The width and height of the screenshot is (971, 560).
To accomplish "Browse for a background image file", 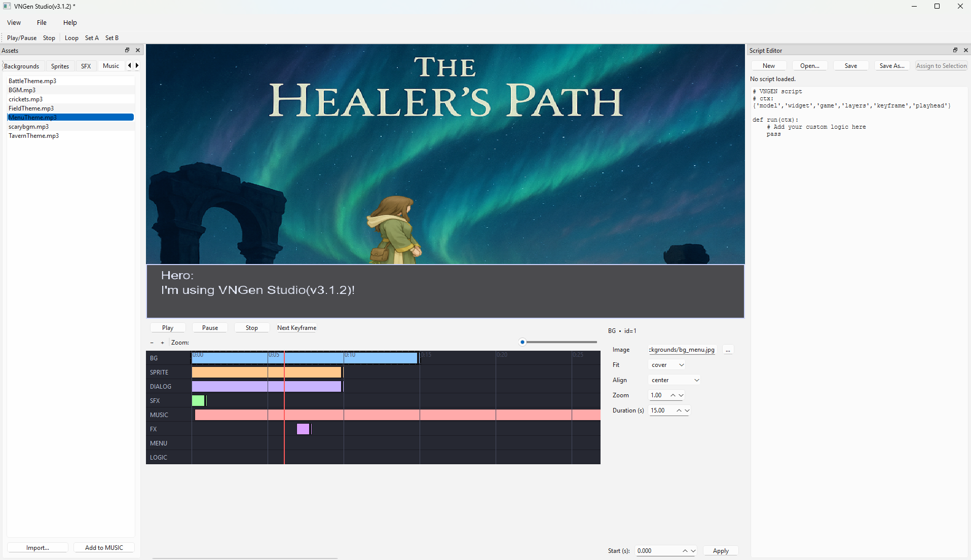I will coord(728,350).
